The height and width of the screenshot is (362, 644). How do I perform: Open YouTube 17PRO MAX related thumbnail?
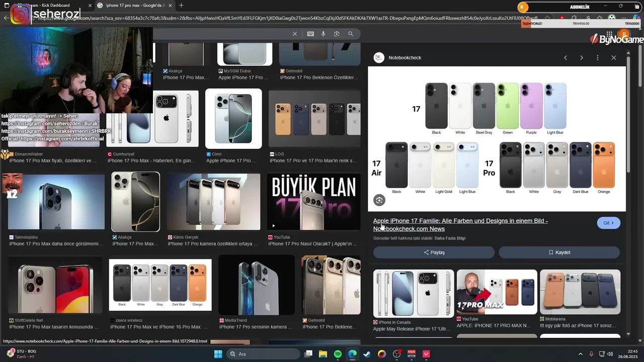[497, 292]
